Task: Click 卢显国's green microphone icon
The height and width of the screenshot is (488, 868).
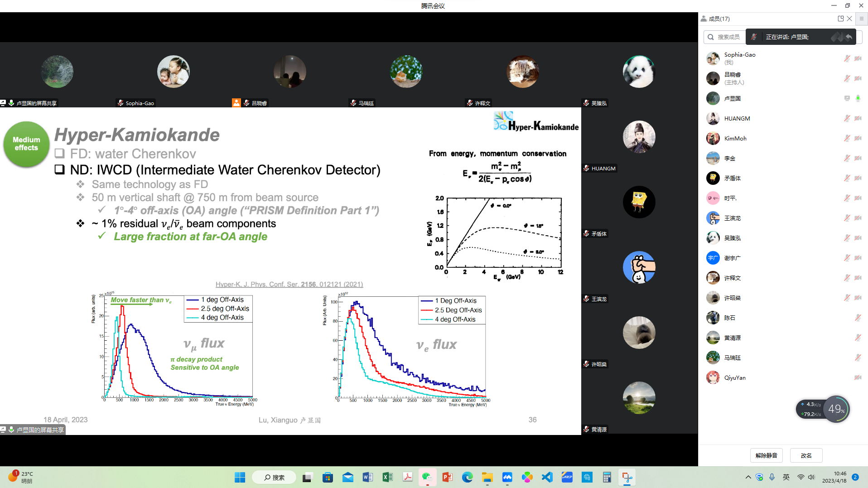Action: click(858, 98)
